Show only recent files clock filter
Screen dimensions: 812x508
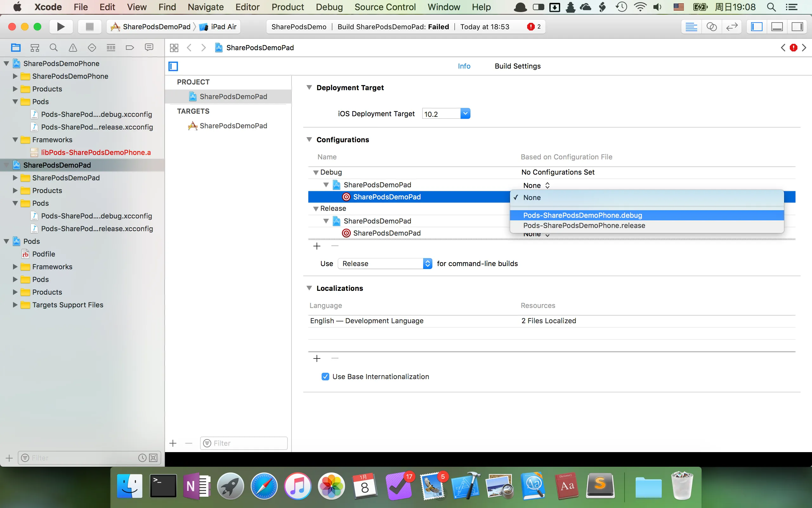[142, 458]
